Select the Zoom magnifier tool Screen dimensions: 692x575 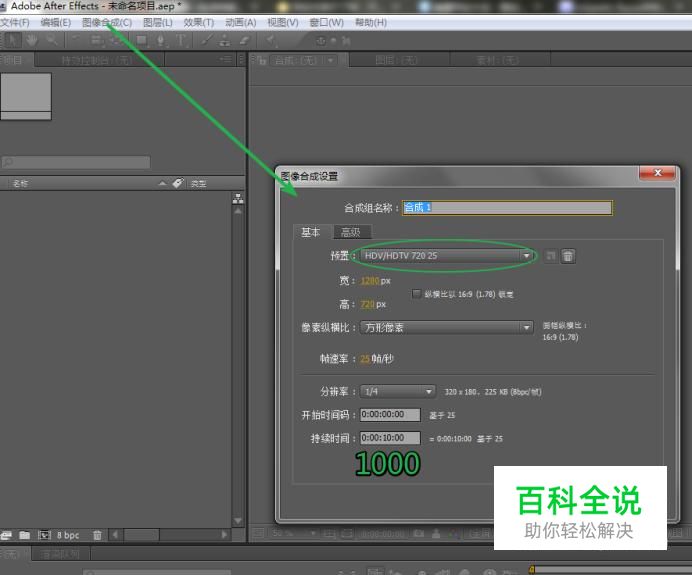coord(49,40)
